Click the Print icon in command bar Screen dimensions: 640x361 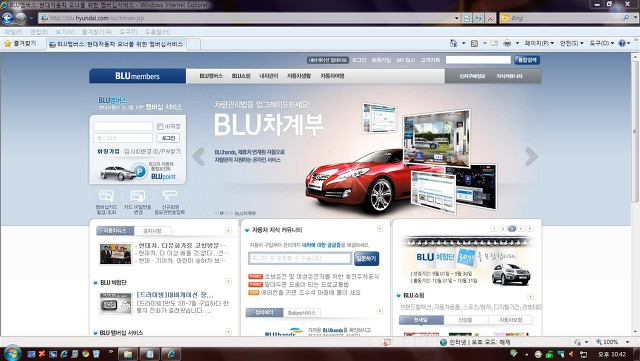(507, 43)
